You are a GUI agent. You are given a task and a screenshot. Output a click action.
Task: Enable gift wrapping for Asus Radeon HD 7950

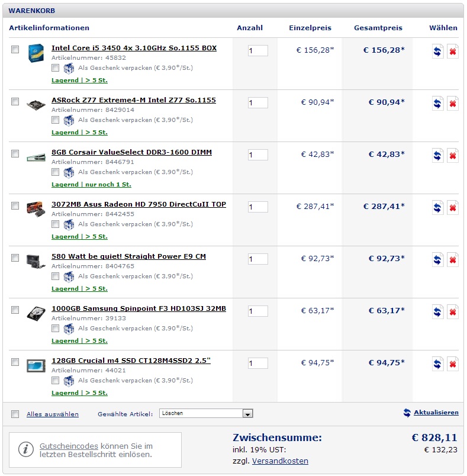pyautogui.click(x=55, y=224)
